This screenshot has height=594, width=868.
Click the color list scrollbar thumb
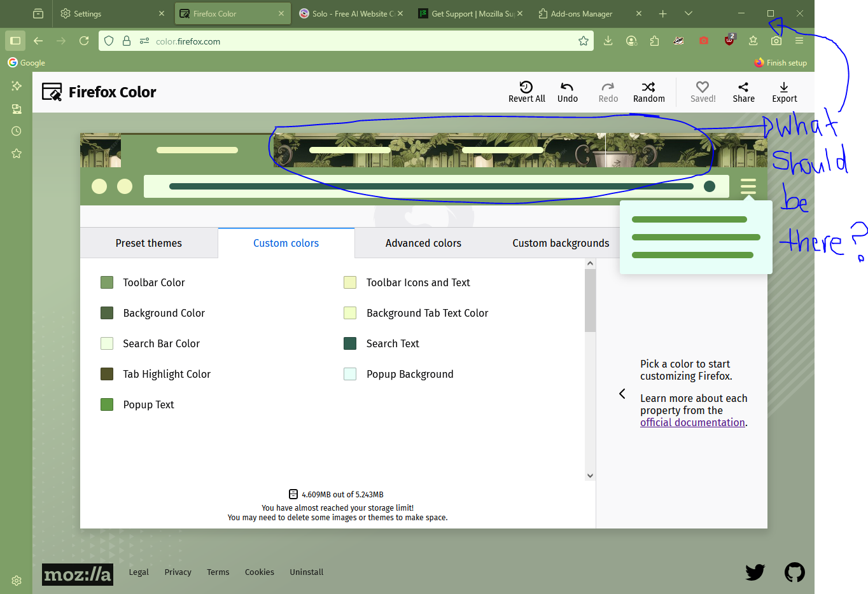(x=590, y=300)
